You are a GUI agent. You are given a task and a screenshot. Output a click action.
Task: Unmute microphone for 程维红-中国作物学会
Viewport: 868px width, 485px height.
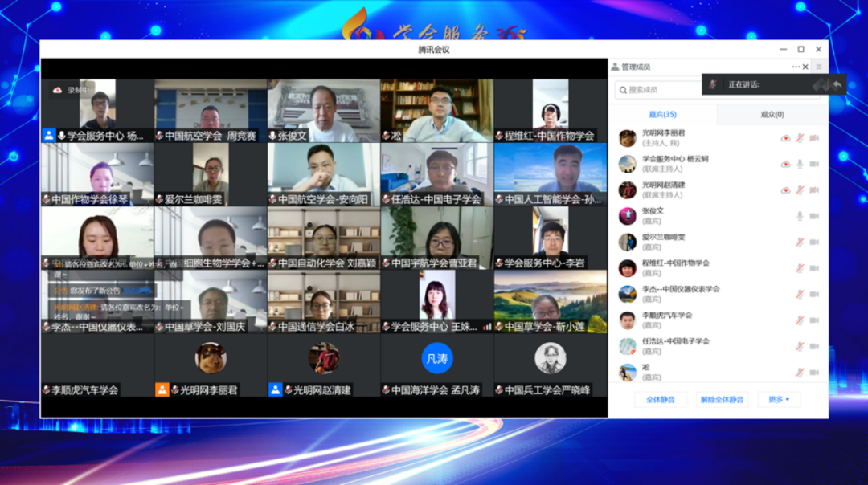coord(800,268)
